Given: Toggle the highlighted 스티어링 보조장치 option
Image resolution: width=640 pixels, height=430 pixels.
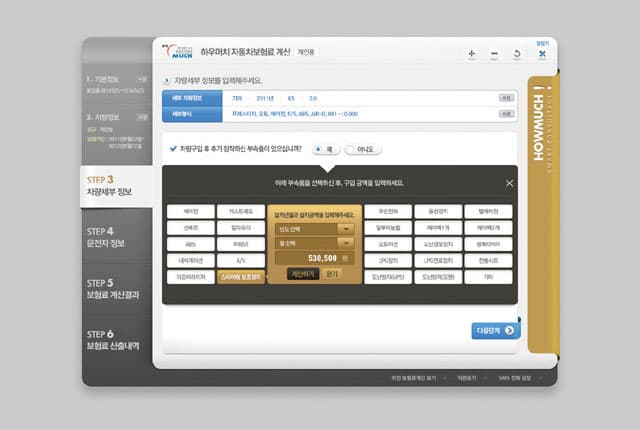Looking at the screenshot, I should point(241,277).
